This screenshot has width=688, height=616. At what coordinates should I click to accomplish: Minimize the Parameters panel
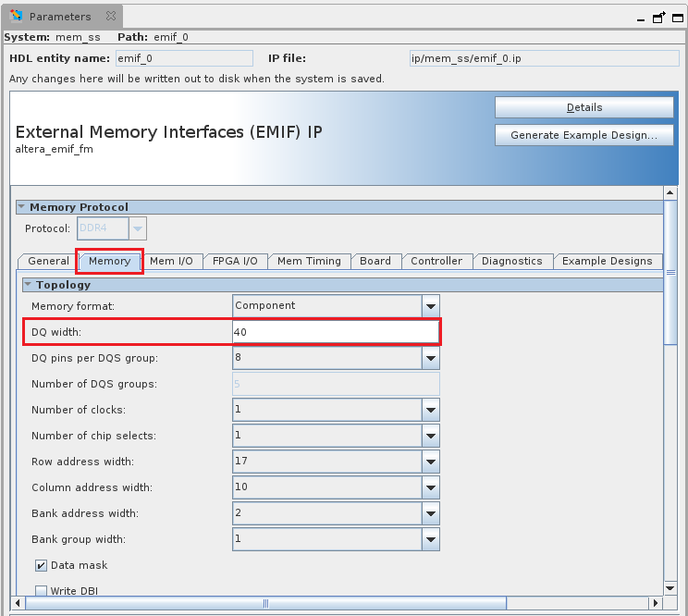640,18
